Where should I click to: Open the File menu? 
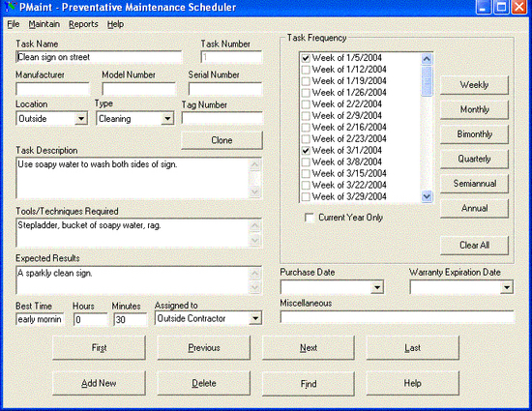click(14, 24)
